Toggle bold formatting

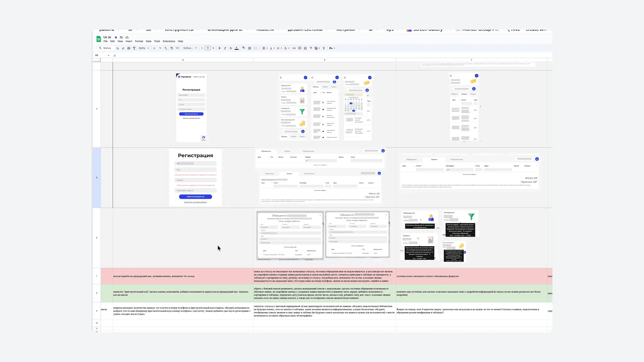point(219,48)
